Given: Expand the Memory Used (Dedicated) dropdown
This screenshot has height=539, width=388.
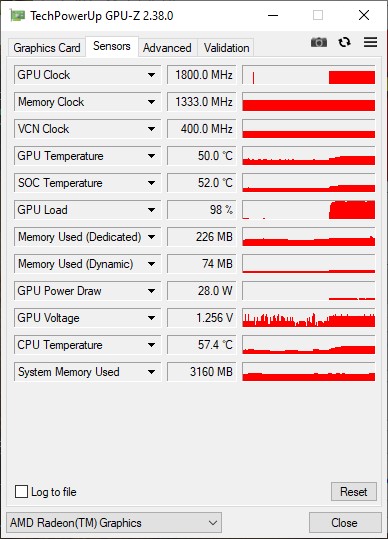Looking at the screenshot, I should 151,237.
